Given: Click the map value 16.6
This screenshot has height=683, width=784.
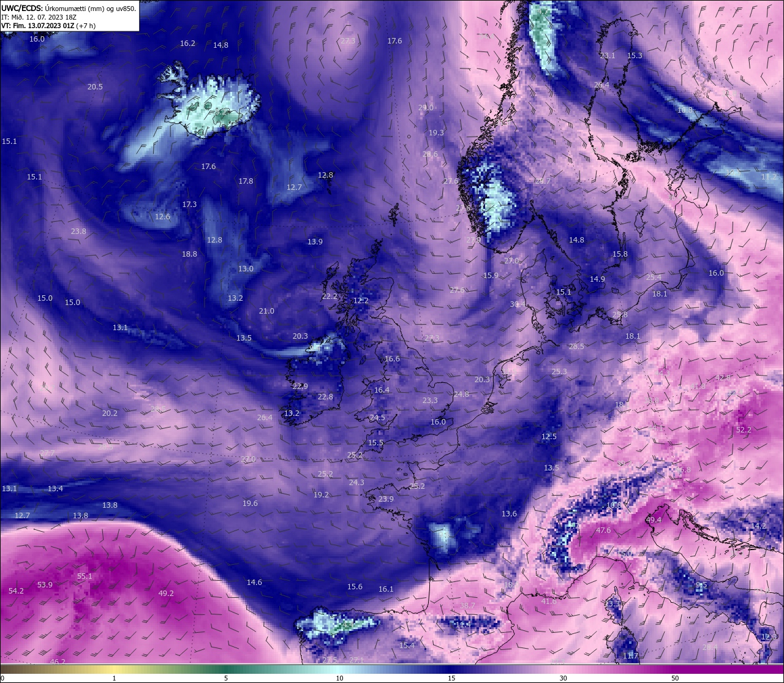Looking at the screenshot, I should click(392, 359).
